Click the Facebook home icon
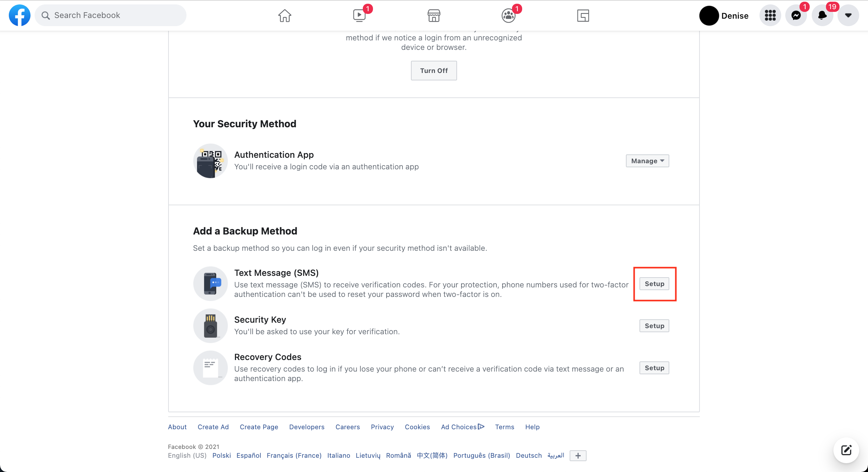 pos(284,15)
